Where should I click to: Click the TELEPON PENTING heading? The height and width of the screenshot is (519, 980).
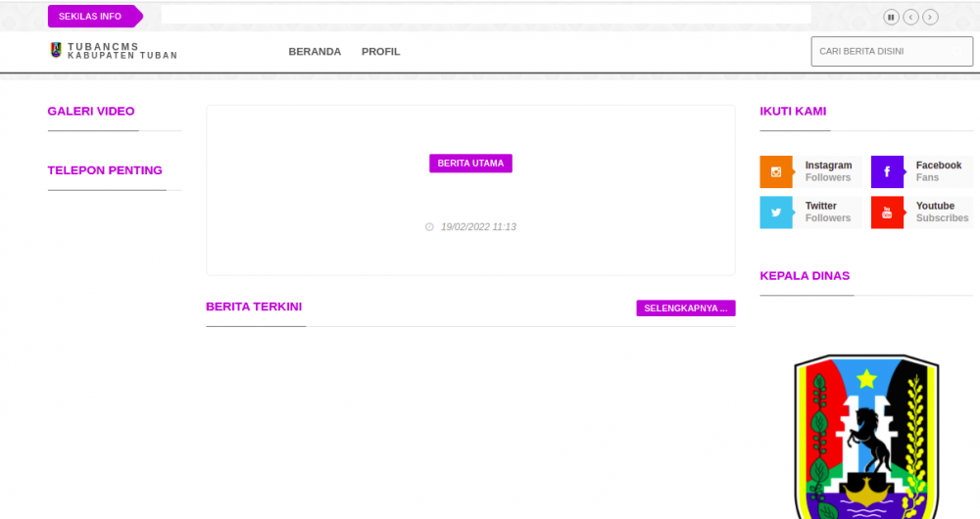[105, 170]
